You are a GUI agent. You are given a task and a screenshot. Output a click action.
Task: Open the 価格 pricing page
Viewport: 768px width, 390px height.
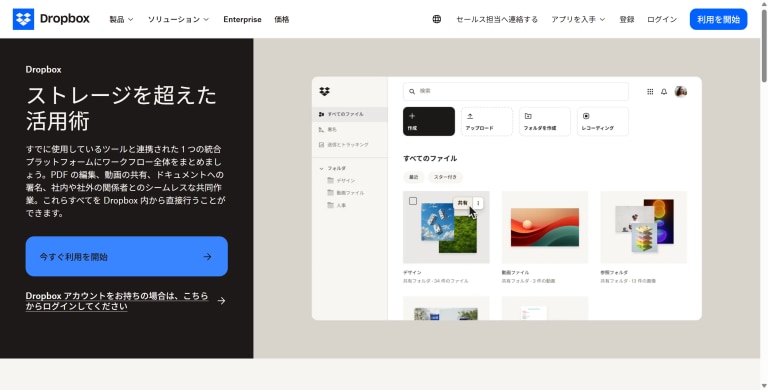click(x=282, y=20)
